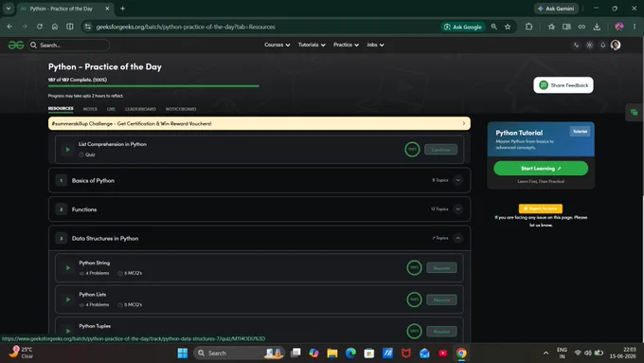Show hidden system tray icons
This screenshot has width=644, height=363.
546,354
